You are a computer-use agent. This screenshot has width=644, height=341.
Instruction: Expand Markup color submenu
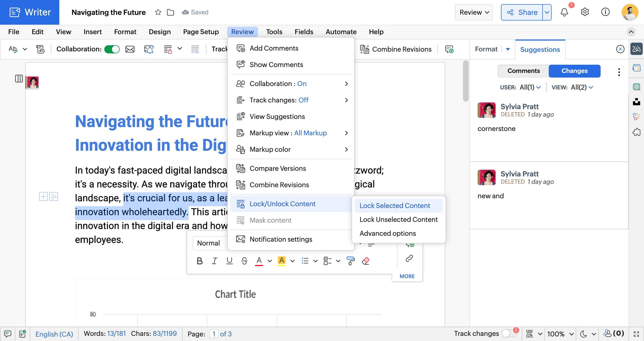(291, 149)
